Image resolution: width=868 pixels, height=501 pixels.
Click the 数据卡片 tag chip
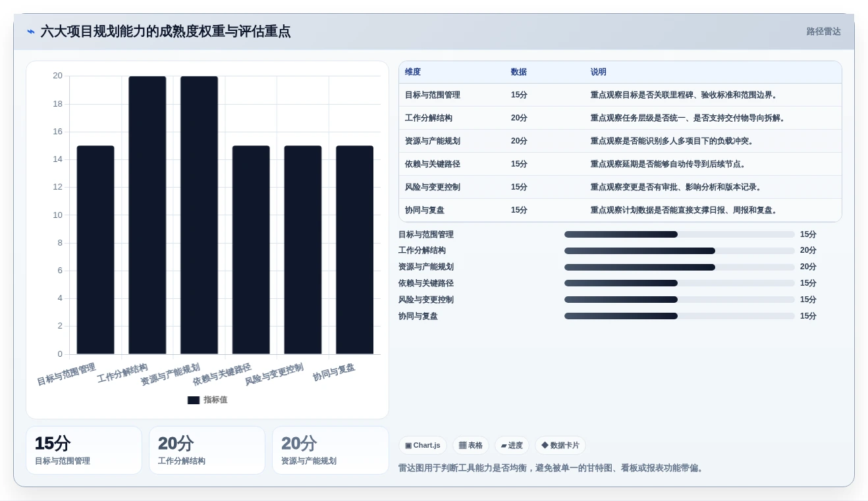[560, 446]
